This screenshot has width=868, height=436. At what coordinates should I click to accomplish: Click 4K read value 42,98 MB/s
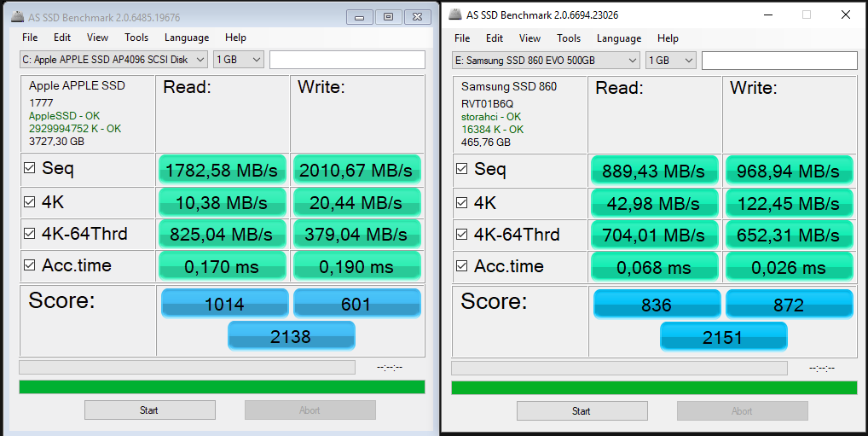point(654,203)
